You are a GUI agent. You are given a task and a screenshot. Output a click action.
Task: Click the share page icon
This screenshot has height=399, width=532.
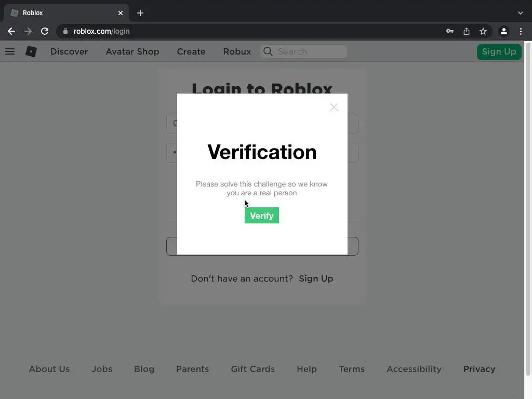coord(467,31)
